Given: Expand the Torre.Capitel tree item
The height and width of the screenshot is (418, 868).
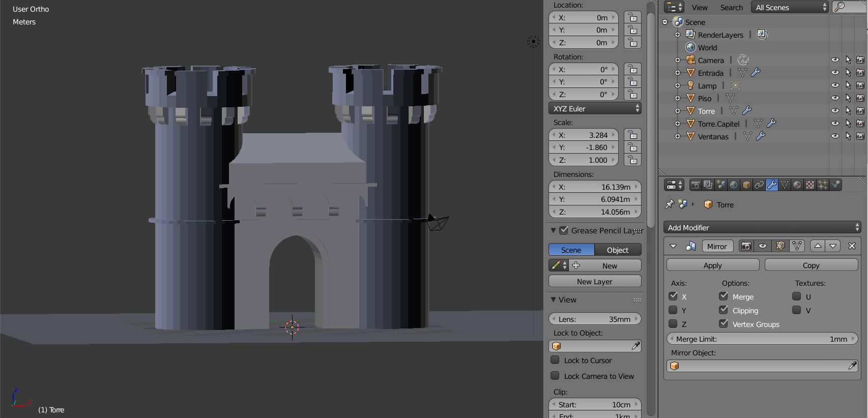Looking at the screenshot, I should [678, 124].
